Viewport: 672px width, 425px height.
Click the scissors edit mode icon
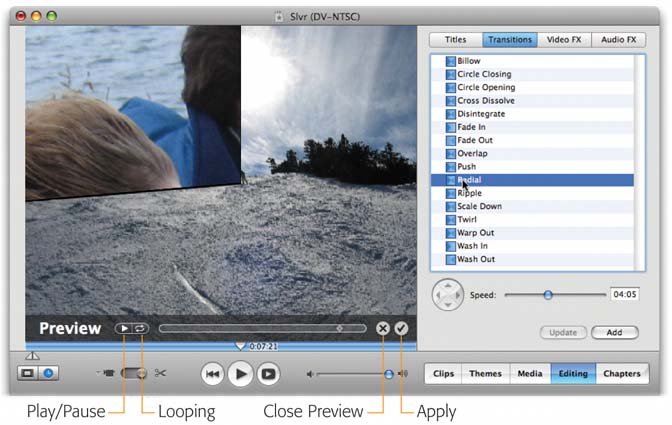click(x=161, y=373)
